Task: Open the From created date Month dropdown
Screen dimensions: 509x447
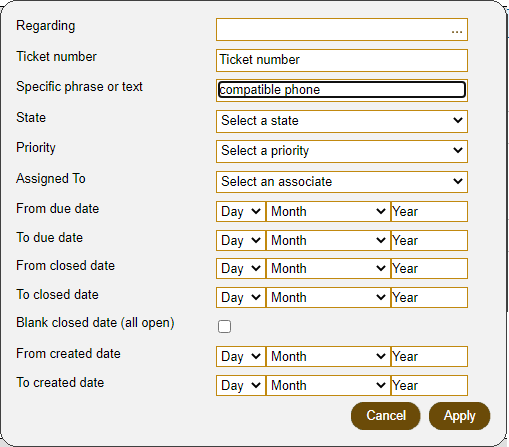Action: 328,356
